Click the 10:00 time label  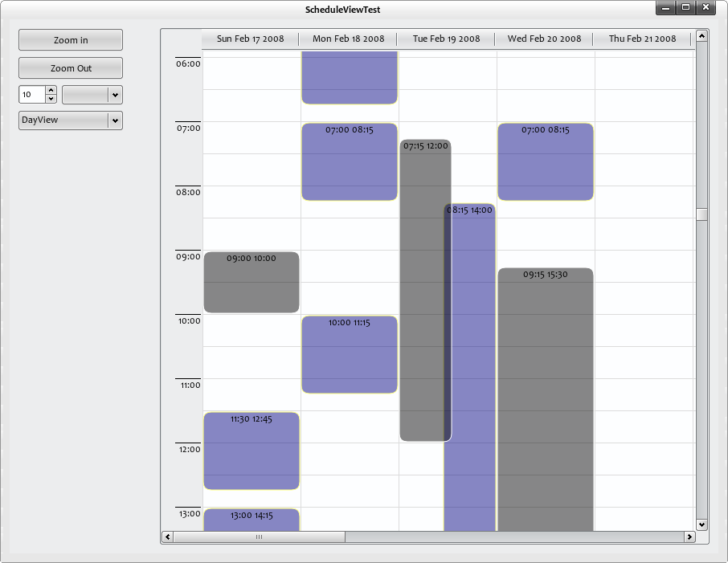190,320
